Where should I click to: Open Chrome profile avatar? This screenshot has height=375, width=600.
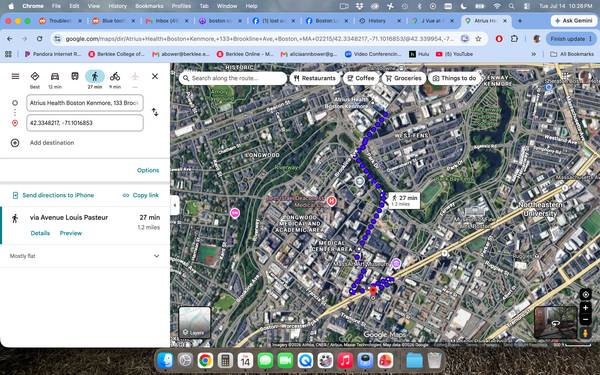pyautogui.click(x=537, y=39)
